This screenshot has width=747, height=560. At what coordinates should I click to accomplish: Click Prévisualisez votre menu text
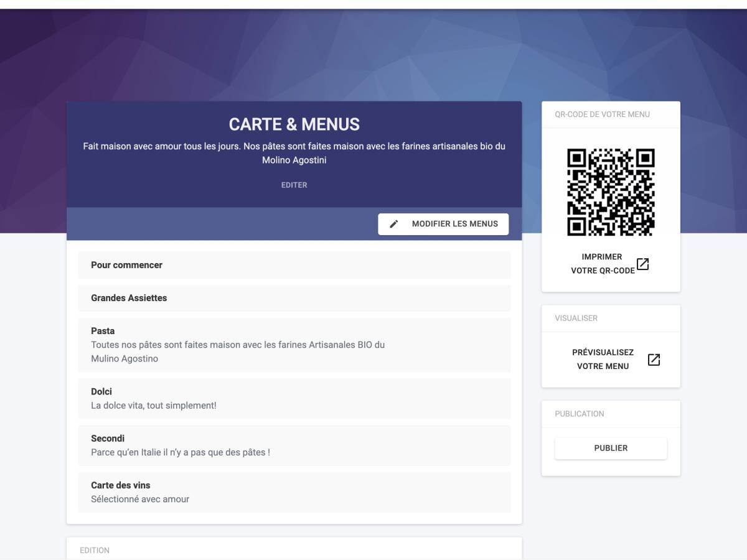[603, 360]
